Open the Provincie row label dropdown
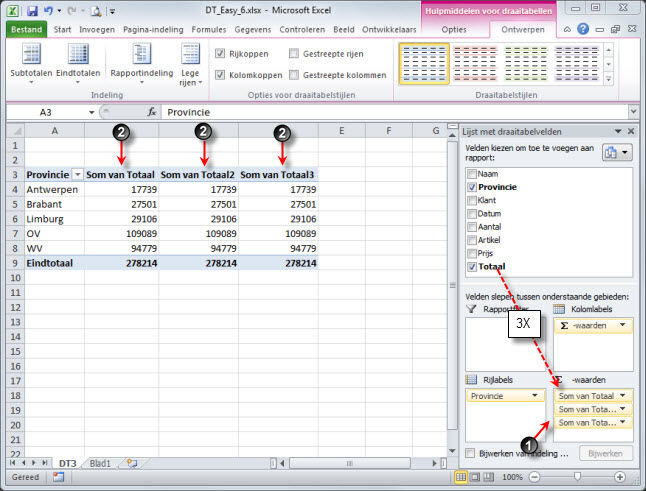This screenshot has width=646, height=491. coord(535,395)
